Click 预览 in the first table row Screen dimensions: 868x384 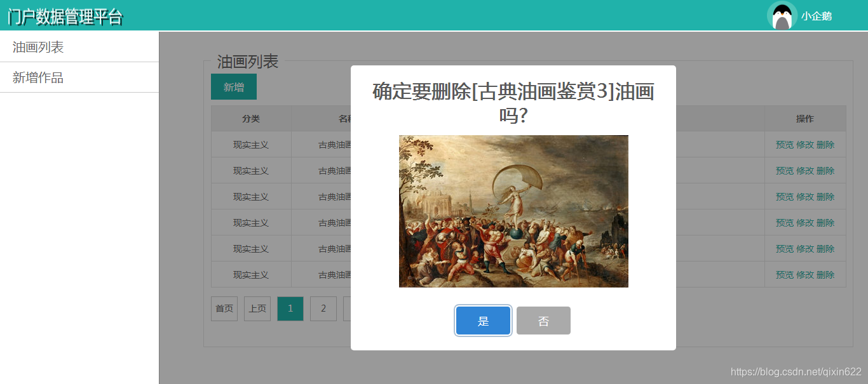click(x=785, y=145)
